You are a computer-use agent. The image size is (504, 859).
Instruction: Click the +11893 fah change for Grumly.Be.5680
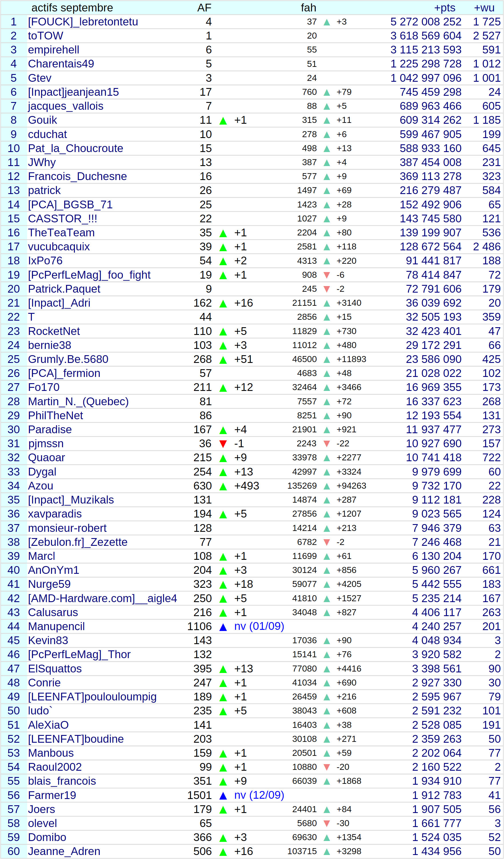coord(351,359)
